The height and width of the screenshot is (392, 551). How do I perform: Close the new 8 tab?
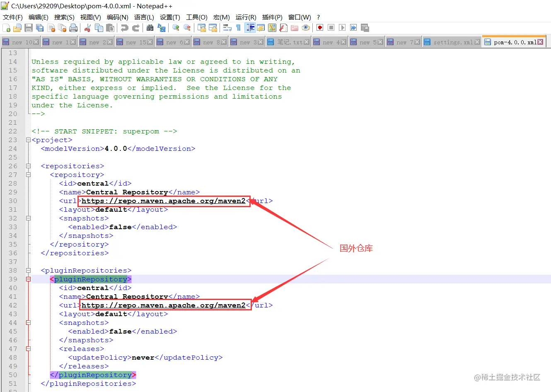(224, 42)
